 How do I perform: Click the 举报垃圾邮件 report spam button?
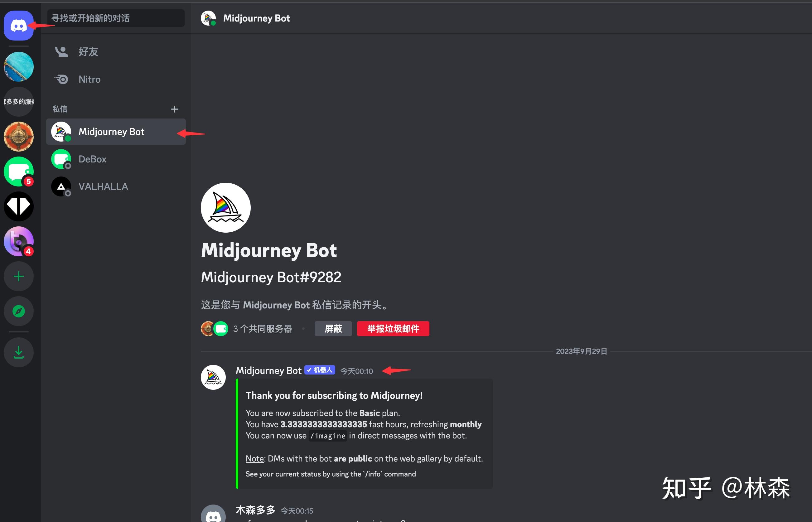pos(393,329)
